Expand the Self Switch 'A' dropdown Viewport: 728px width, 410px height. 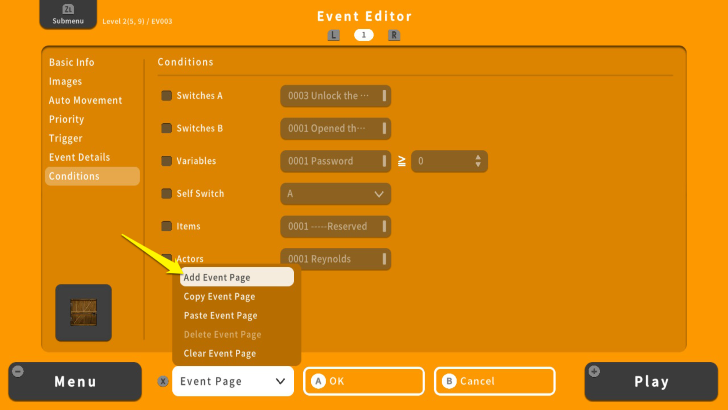click(335, 194)
